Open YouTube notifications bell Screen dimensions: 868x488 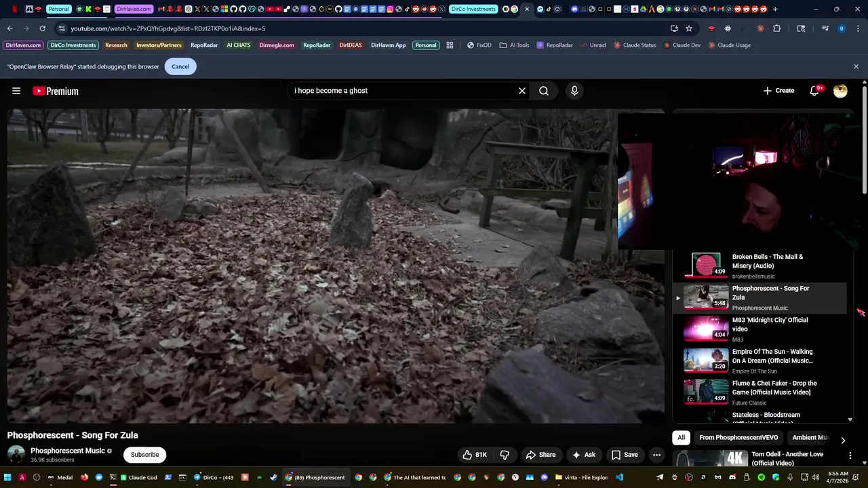(x=814, y=91)
